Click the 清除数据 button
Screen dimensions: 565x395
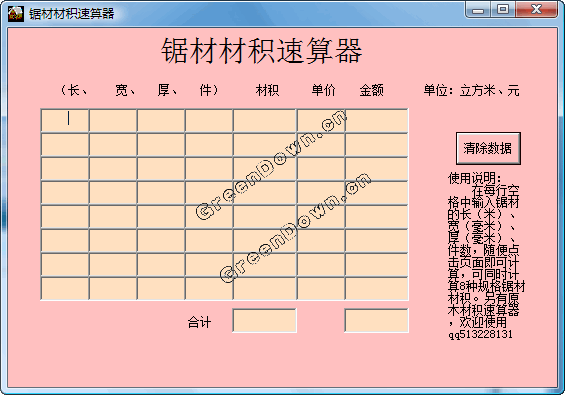[488, 148]
